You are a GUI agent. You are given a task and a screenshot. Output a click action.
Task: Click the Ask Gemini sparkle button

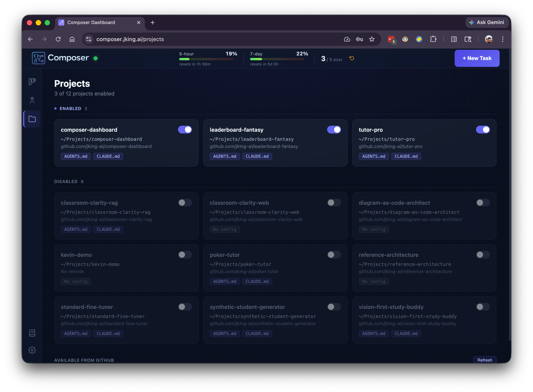tap(487, 22)
